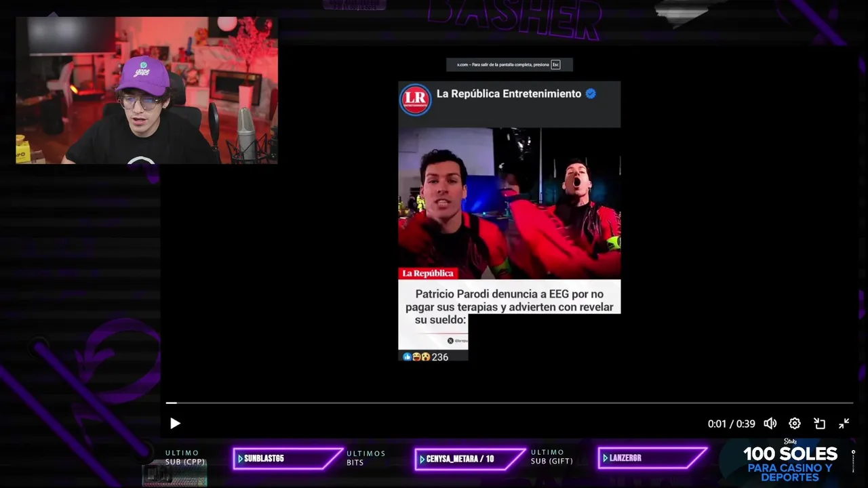
Task: Click the x.com fullscreen notice text
Action: [502, 65]
